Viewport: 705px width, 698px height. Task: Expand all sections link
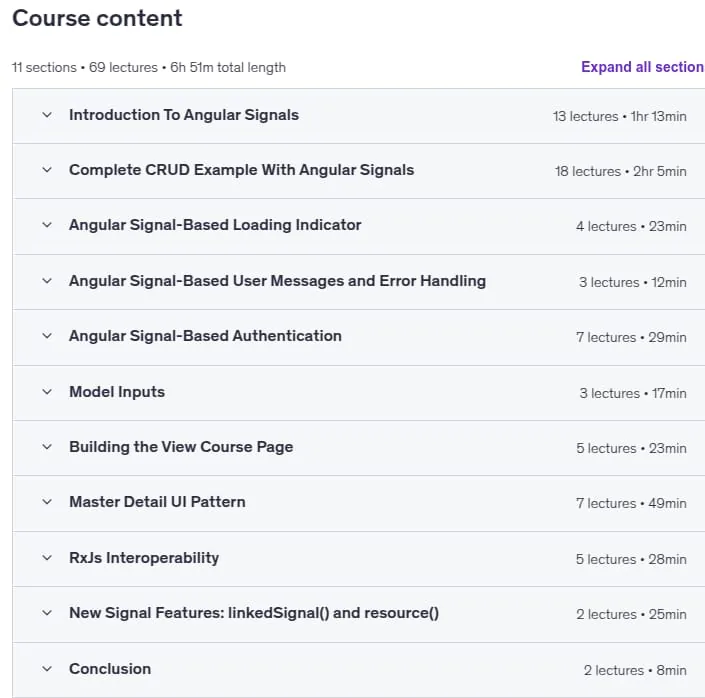[x=643, y=67]
